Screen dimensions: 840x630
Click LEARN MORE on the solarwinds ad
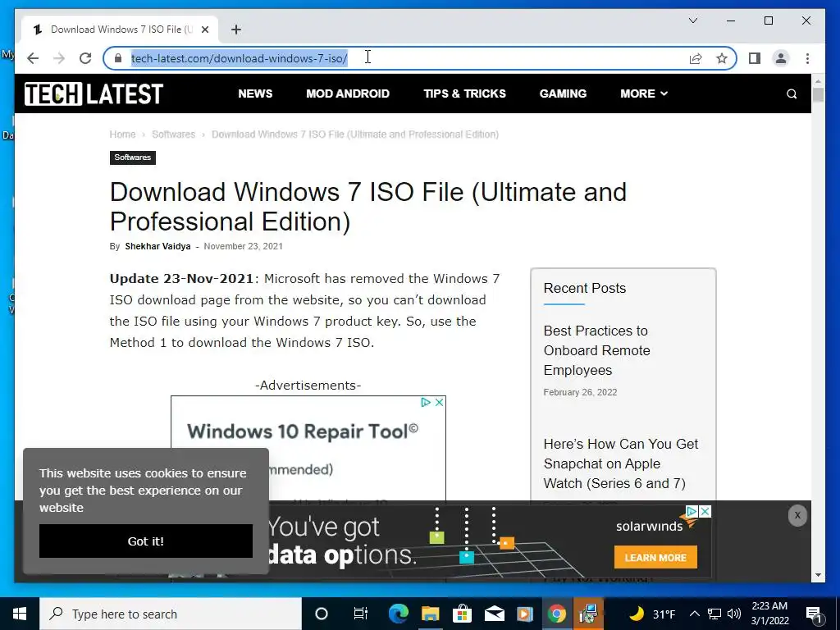point(655,558)
